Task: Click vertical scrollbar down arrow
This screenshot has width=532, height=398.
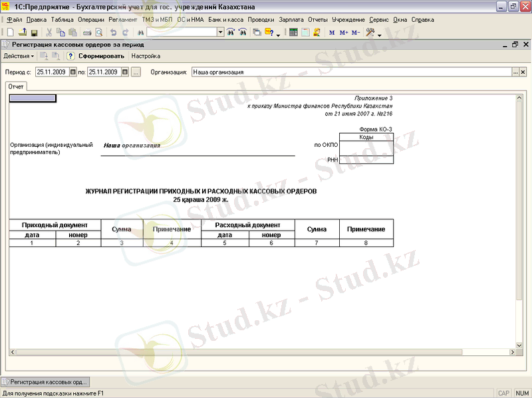Action: [x=519, y=346]
